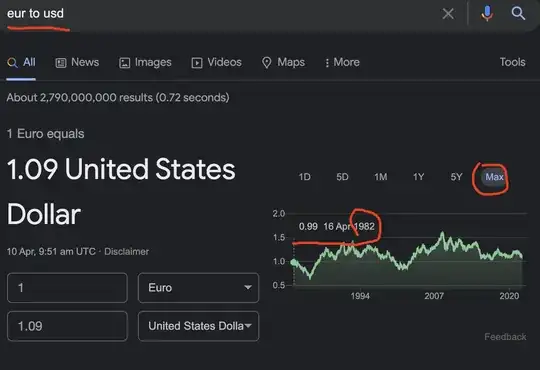Show the 5Y chart range

(456, 177)
